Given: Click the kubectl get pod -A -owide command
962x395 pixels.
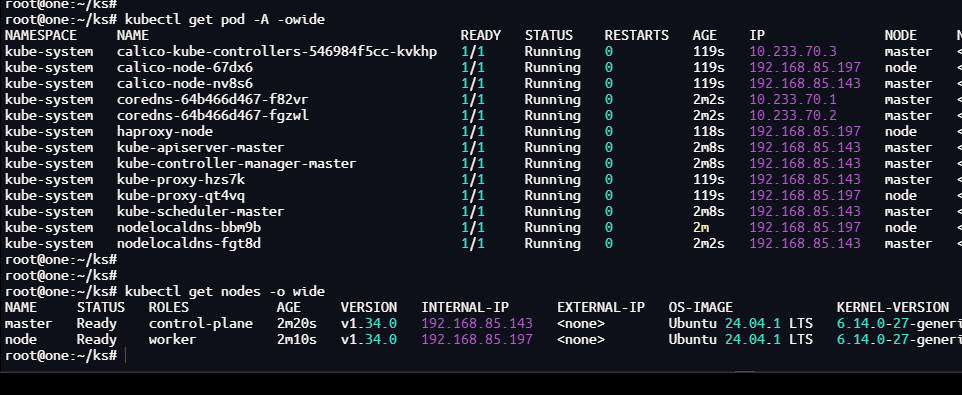Looking at the screenshot, I should point(225,20).
